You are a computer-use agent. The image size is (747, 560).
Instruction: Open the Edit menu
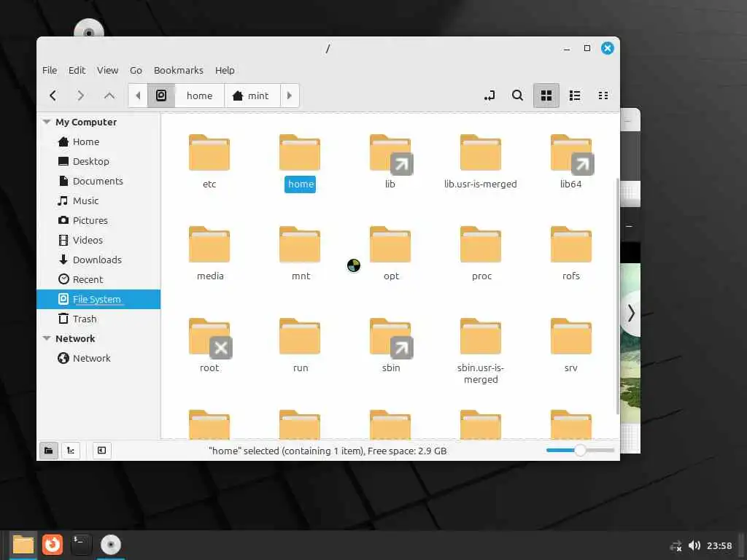pyautogui.click(x=77, y=71)
